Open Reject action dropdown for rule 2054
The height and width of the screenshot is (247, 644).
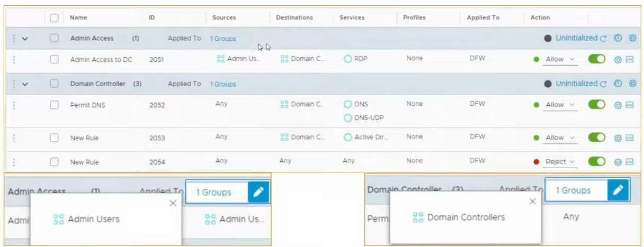[x=561, y=162]
